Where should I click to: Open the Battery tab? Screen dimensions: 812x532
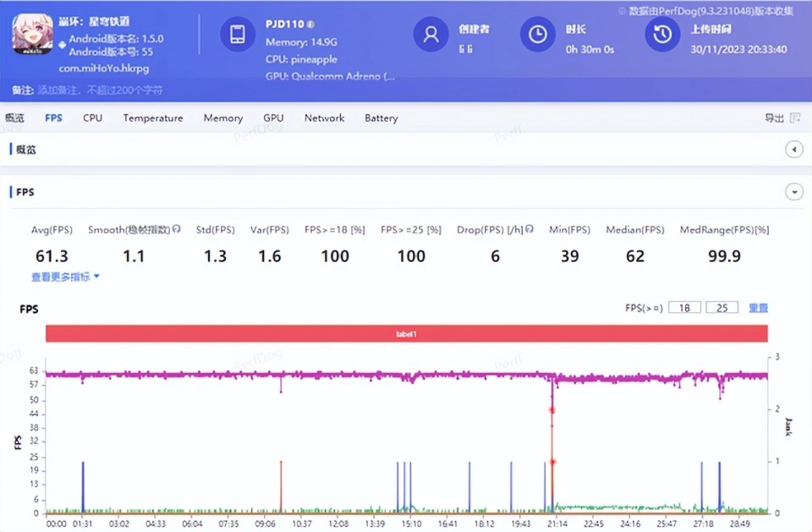click(x=381, y=118)
